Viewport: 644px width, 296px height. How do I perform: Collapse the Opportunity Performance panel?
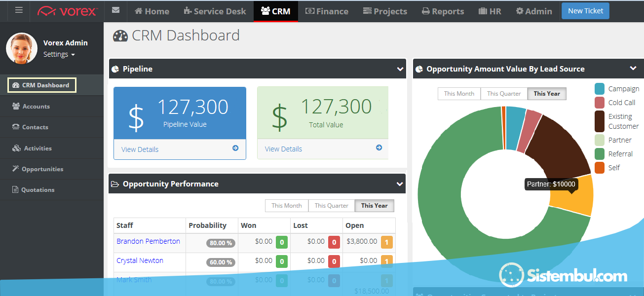click(x=400, y=184)
